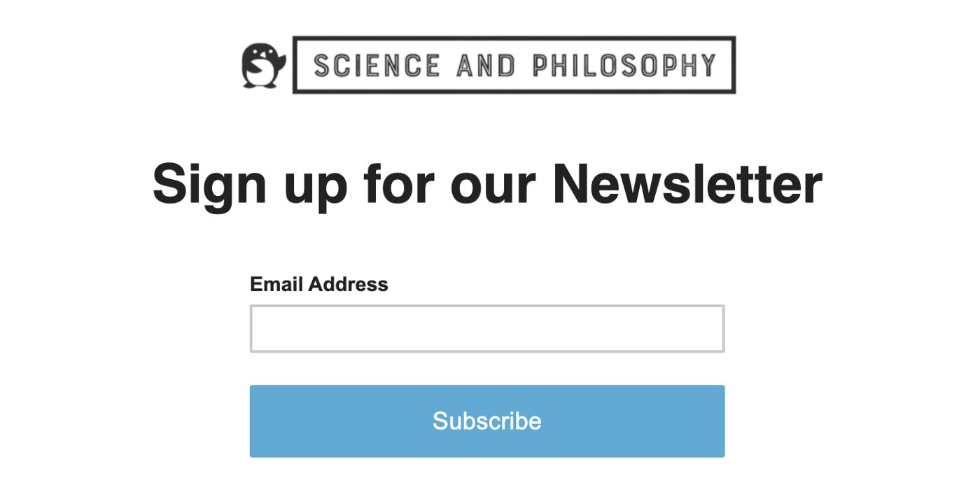The height and width of the screenshot is (487, 980).
Task: Place cursor in the empty email box
Action: (x=487, y=328)
